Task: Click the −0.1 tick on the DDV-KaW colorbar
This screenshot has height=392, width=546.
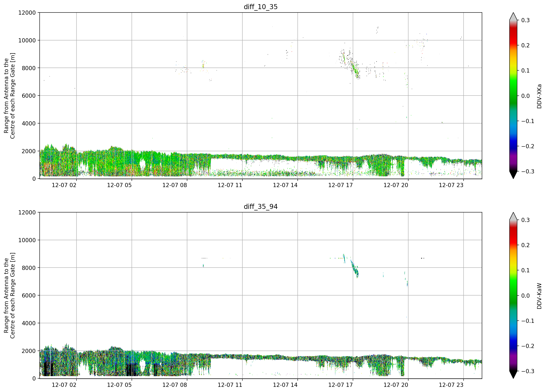Action: pos(527,321)
